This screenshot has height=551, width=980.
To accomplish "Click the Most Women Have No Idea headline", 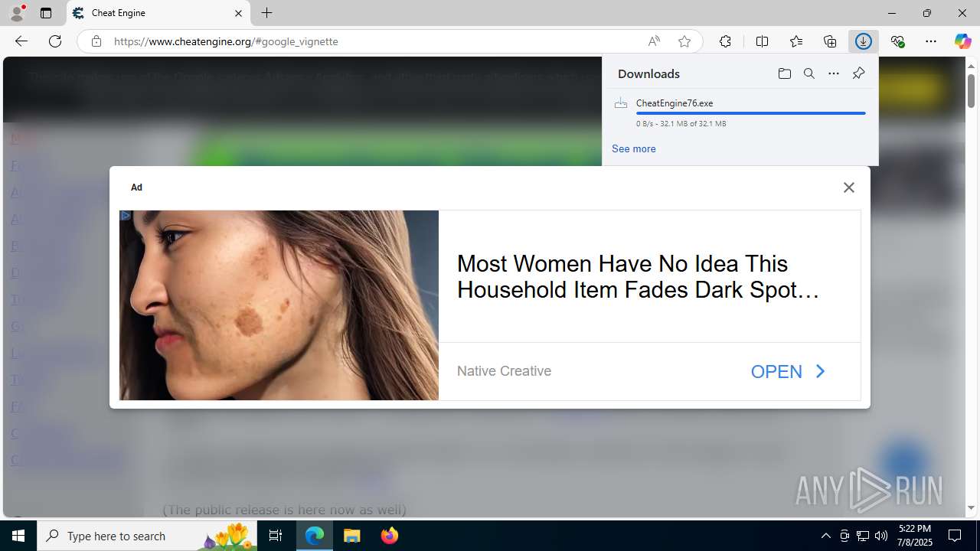I will pos(638,277).
